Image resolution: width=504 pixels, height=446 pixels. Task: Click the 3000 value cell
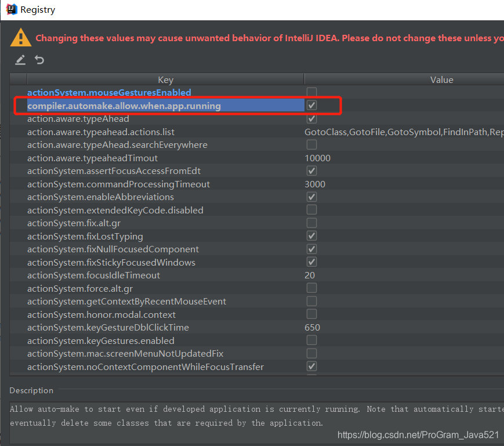pyautogui.click(x=315, y=184)
